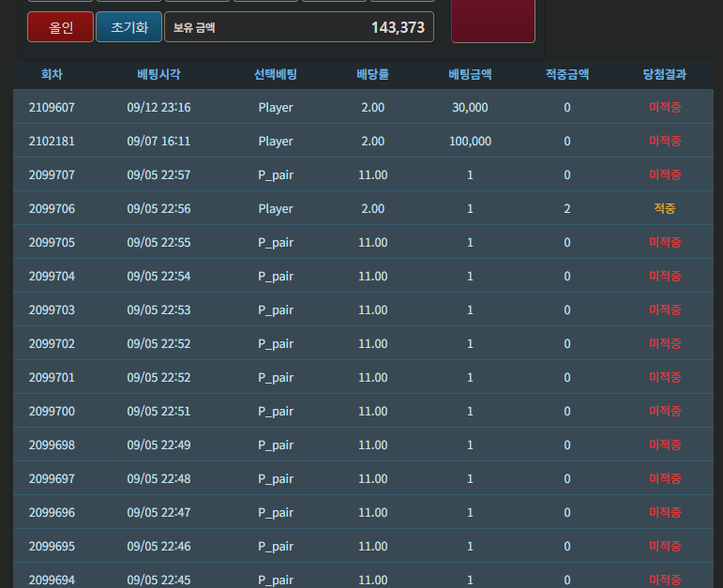Click the 100,000 bet amount
The image size is (723, 588).
click(470, 141)
